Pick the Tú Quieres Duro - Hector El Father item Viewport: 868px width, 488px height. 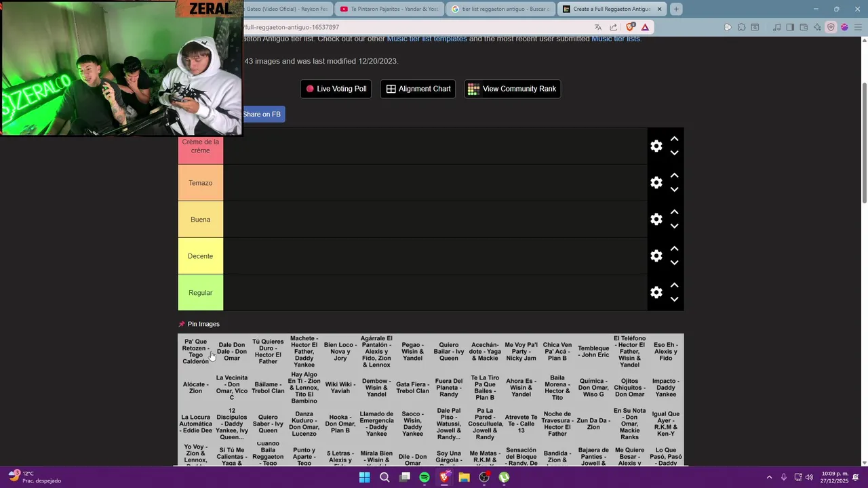[x=268, y=351]
